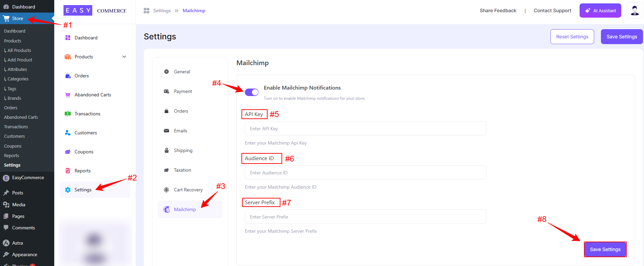Click the Settings gear icon in EasyCommerce sidebar
644x266 pixels.
[x=68, y=190]
